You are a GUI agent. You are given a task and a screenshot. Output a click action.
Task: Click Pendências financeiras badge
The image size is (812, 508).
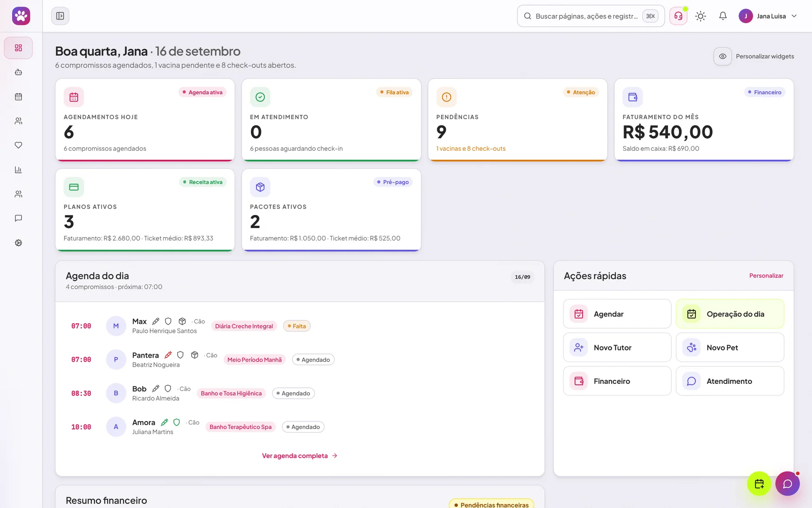click(x=491, y=504)
